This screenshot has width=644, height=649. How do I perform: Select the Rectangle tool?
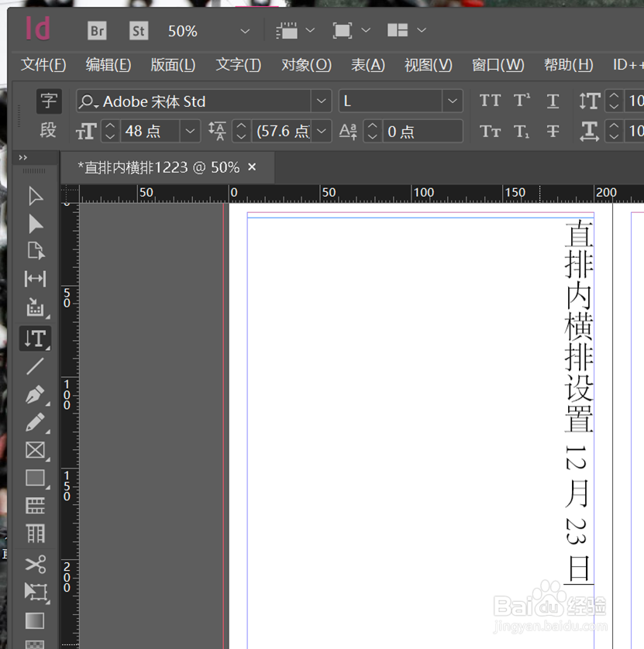[35, 478]
